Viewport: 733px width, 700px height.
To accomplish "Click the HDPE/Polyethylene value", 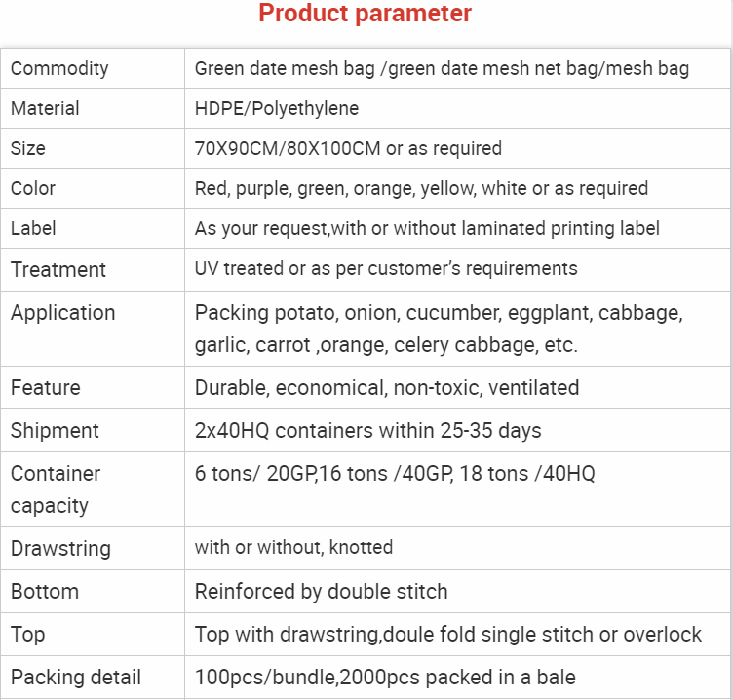I will (x=277, y=108).
